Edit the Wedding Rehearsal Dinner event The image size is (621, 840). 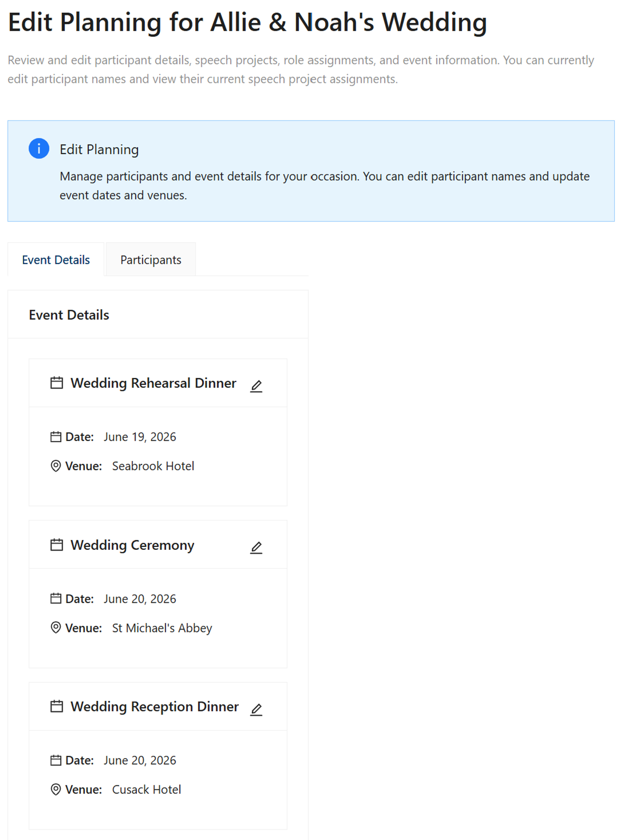256,386
